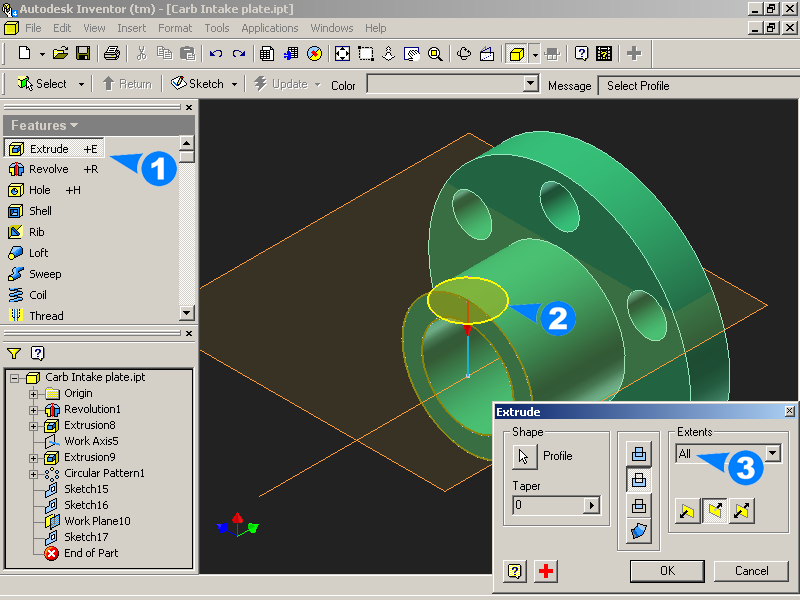Open the Extents dropdown set to All
Screen dimensions: 800x600
[x=772, y=454]
